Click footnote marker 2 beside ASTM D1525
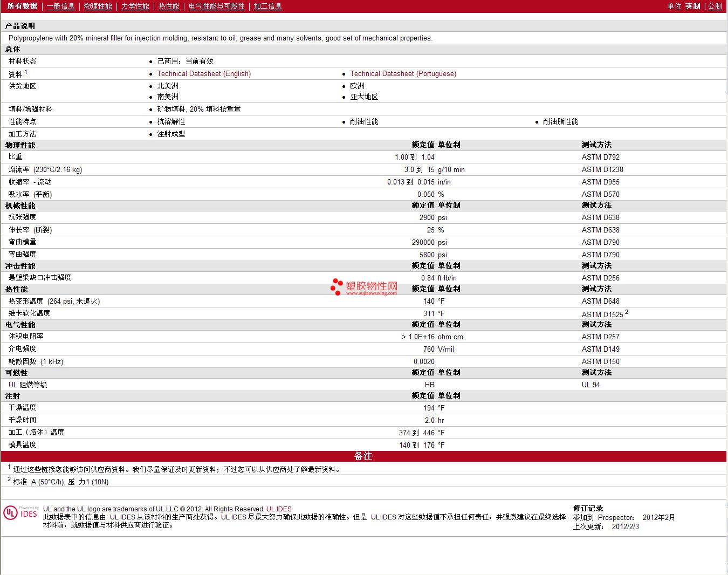This screenshot has width=728, height=575. coord(627,312)
